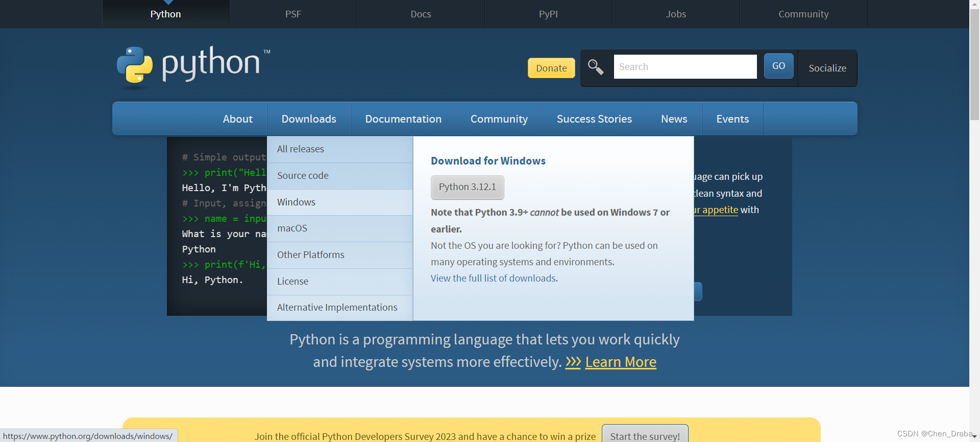This screenshot has height=442, width=980.
Task: Click the "What is your na" console line
Action: click(224, 234)
